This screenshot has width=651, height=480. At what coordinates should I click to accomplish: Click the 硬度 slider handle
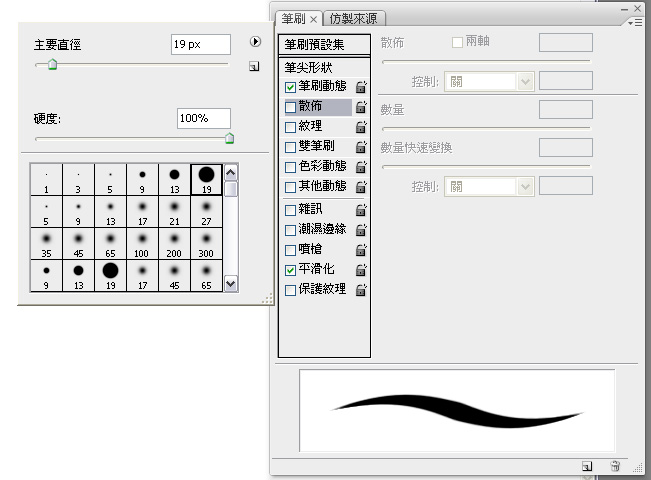(230, 138)
